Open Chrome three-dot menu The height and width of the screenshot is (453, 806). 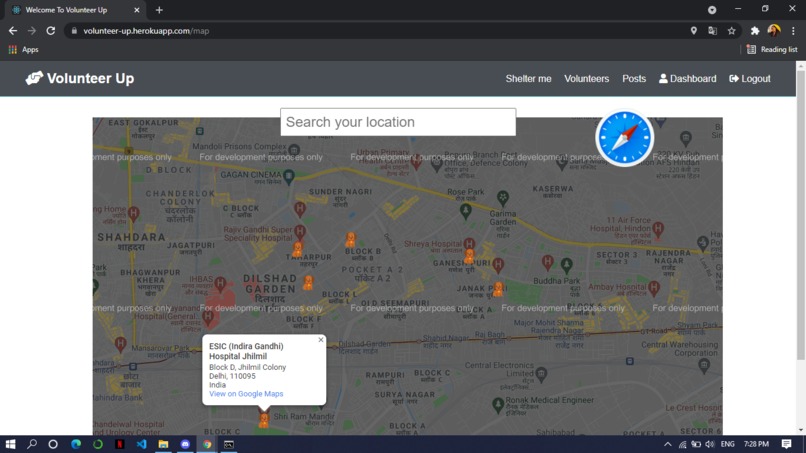point(793,31)
